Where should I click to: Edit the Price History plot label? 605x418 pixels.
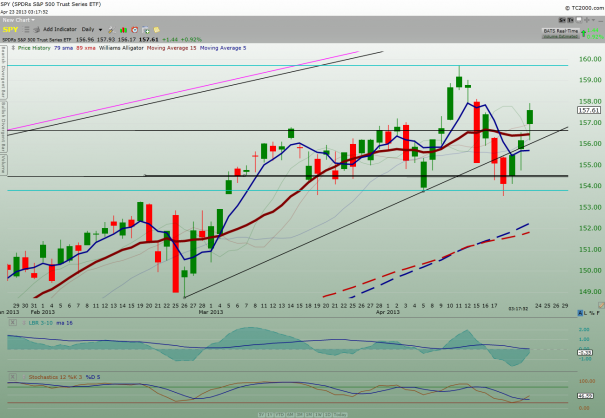(34, 48)
